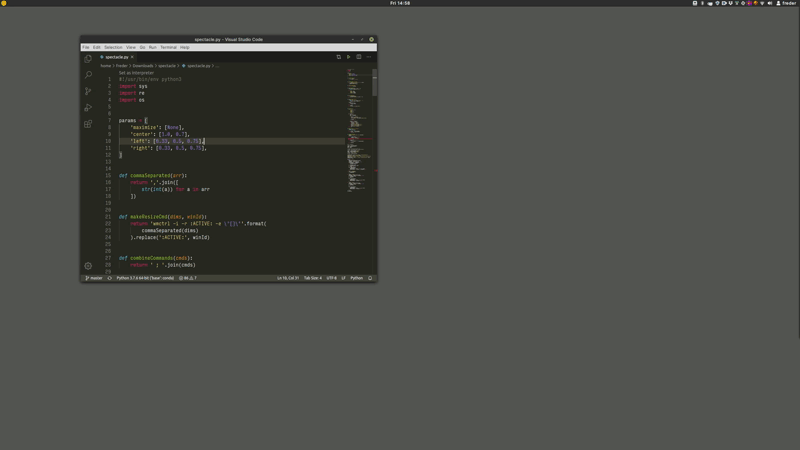Viewport: 800px width, 450px height.
Task: Click the def makeResizeCmd line
Action: coord(163,217)
